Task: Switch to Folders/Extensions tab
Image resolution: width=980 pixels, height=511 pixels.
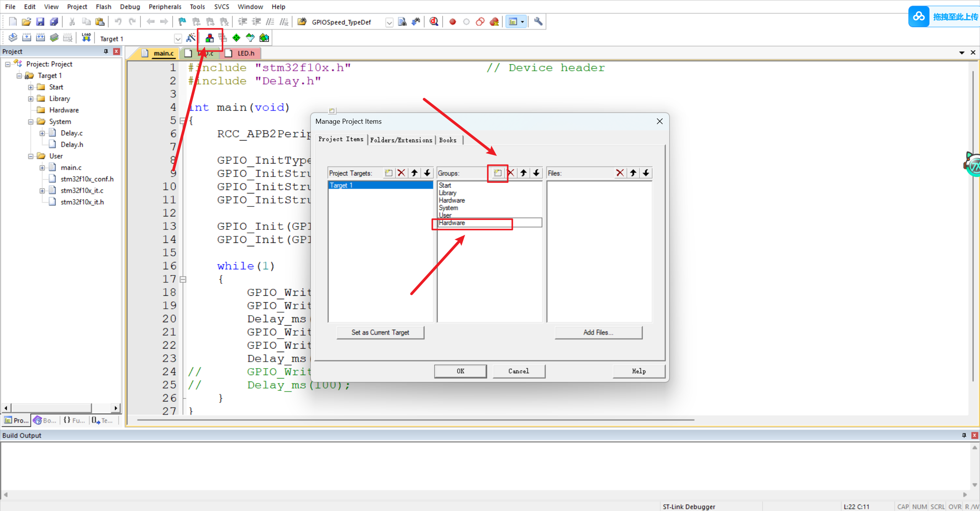Action: coord(401,140)
